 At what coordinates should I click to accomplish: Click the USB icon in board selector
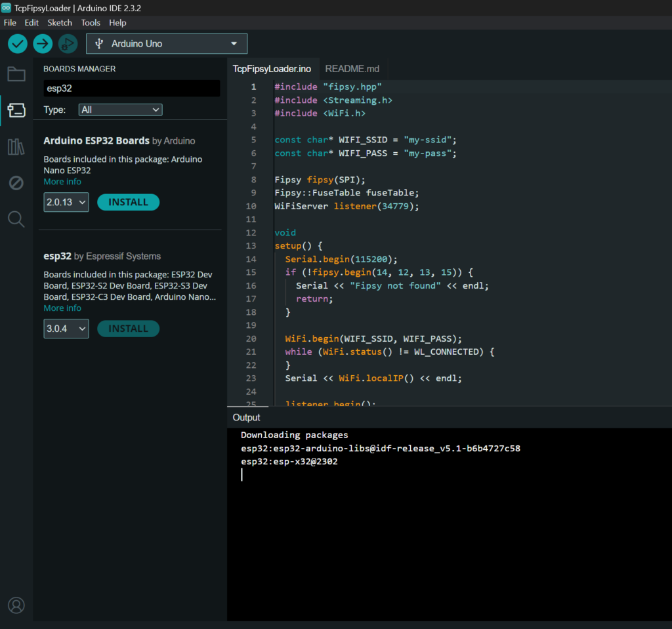(x=99, y=44)
